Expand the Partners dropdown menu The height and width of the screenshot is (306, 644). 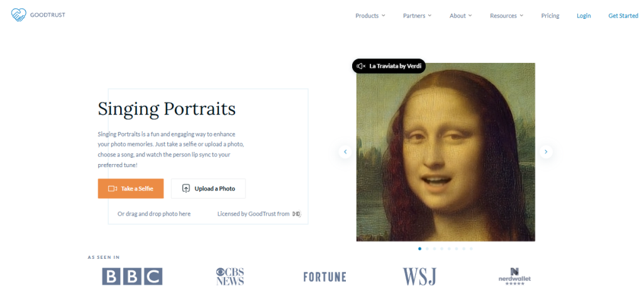[x=418, y=16]
